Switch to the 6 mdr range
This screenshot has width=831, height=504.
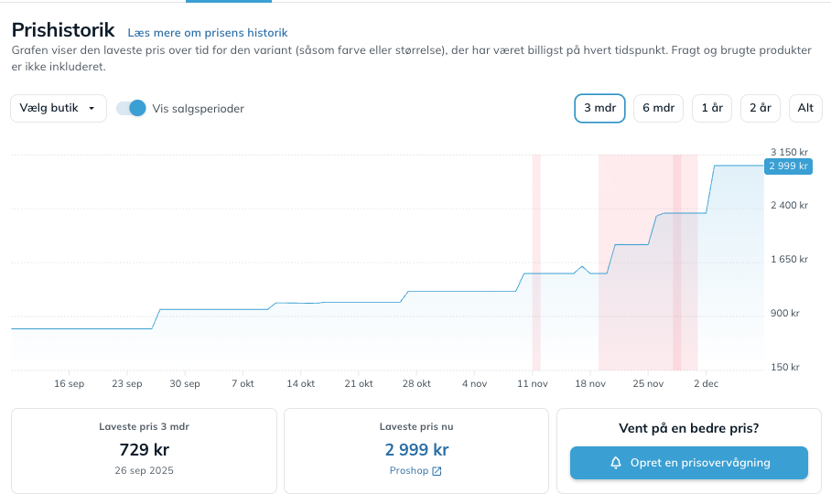click(658, 108)
